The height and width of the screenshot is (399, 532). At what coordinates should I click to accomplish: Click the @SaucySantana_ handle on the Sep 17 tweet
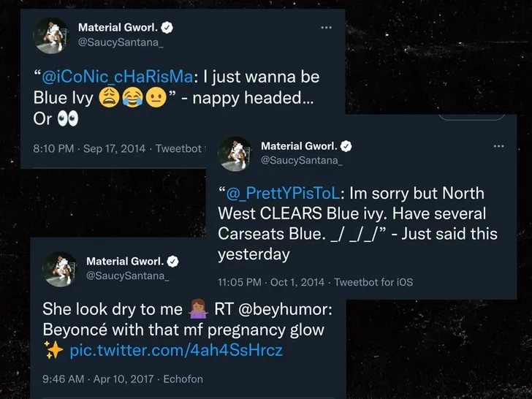(x=119, y=42)
